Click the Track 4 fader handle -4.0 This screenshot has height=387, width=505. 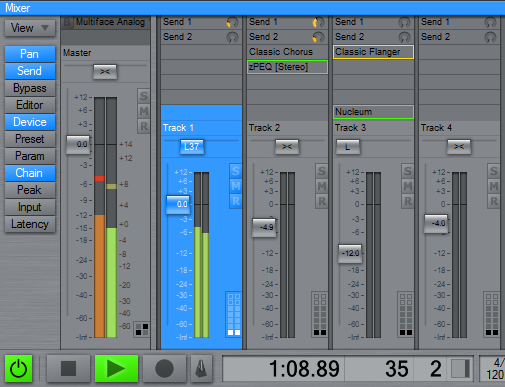pyautogui.click(x=436, y=223)
